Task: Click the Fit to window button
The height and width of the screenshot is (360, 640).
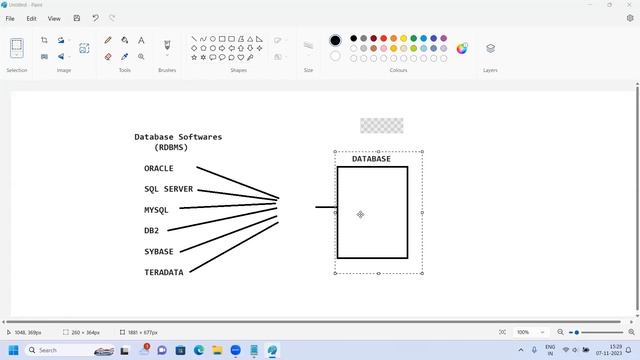Action: pos(502,332)
